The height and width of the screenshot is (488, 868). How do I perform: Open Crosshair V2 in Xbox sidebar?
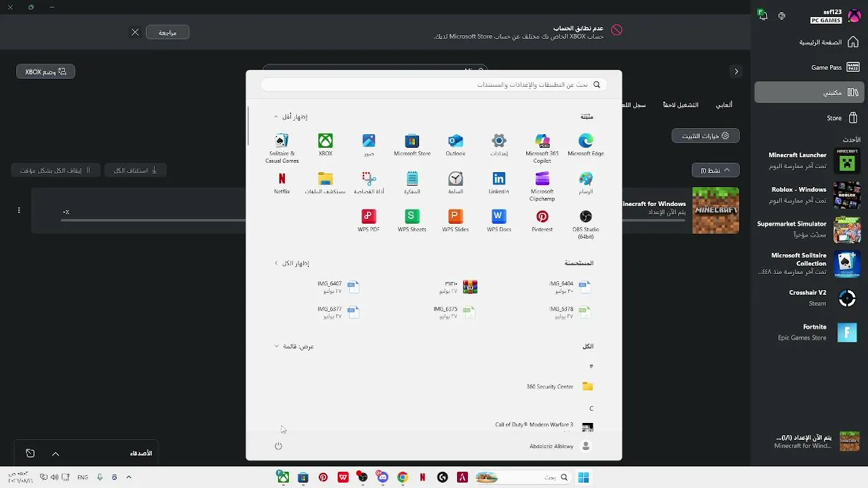[x=809, y=298]
